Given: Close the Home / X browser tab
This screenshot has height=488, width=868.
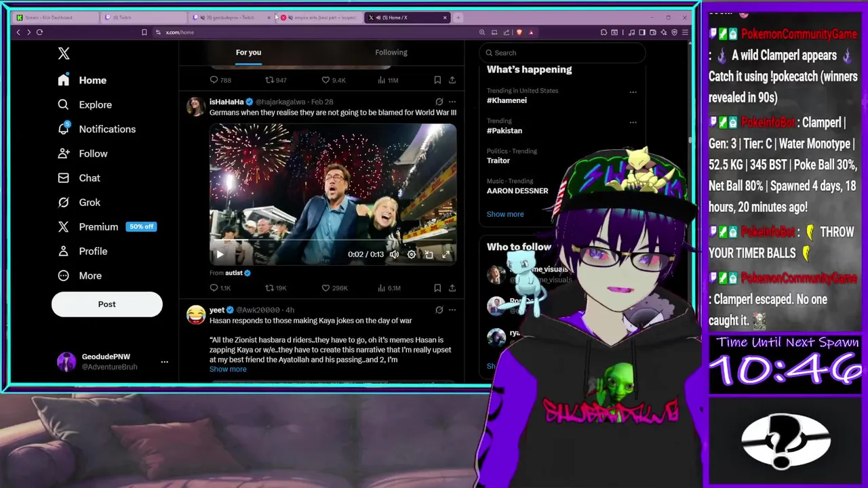Looking at the screenshot, I should pos(445,18).
